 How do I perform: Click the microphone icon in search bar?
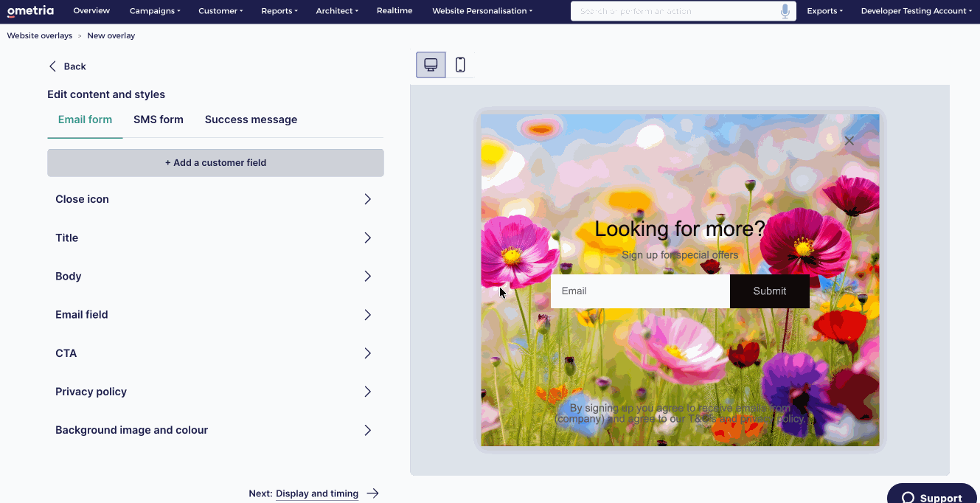click(785, 11)
